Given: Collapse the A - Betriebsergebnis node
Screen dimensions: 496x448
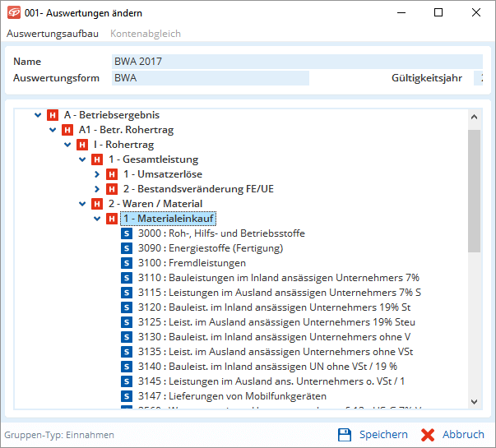Looking at the screenshot, I should point(38,115).
